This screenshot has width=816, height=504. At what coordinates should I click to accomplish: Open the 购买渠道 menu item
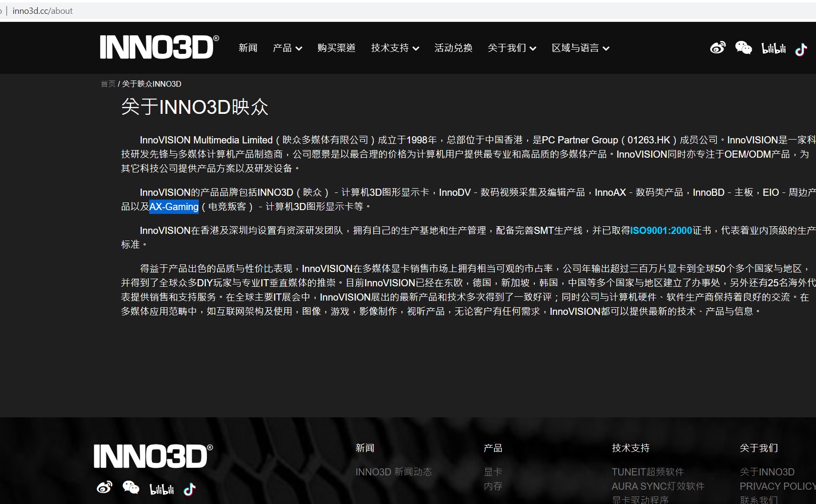337,48
